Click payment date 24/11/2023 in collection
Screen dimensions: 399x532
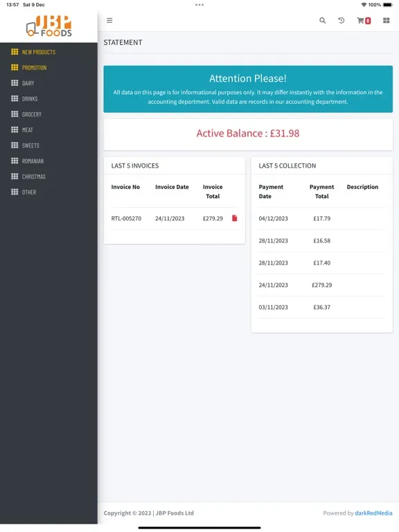(273, 285)
